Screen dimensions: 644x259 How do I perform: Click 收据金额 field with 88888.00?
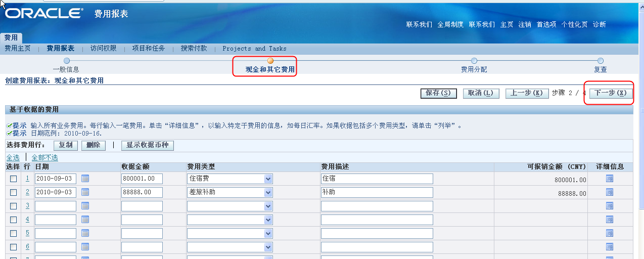click(142, 192)
